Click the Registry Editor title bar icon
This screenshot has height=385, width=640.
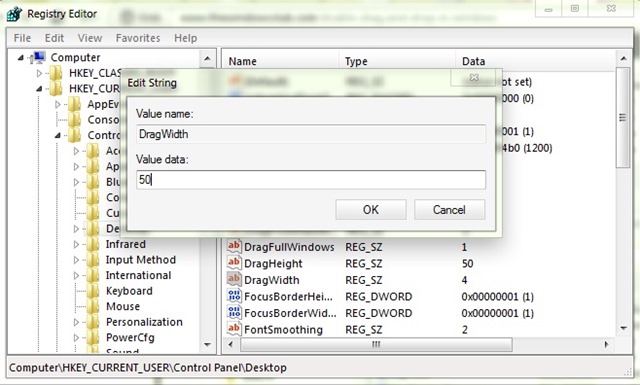pos(14,14)
